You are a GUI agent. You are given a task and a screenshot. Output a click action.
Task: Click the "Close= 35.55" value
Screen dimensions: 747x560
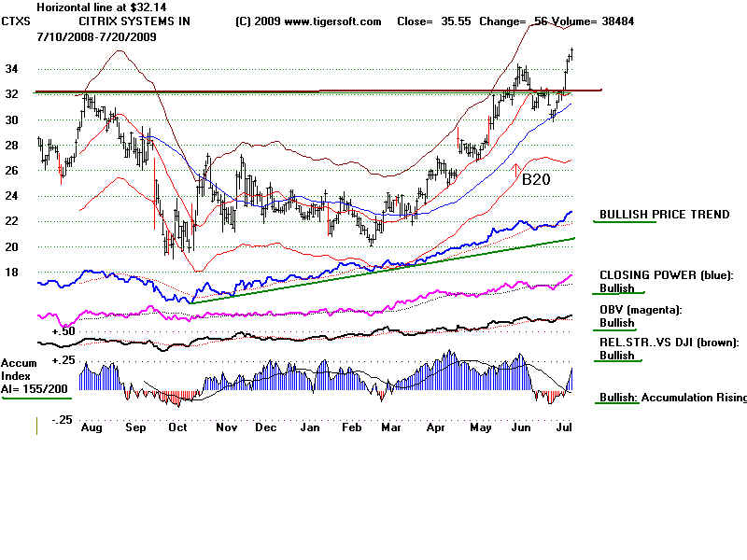click(x=434, y=21)
